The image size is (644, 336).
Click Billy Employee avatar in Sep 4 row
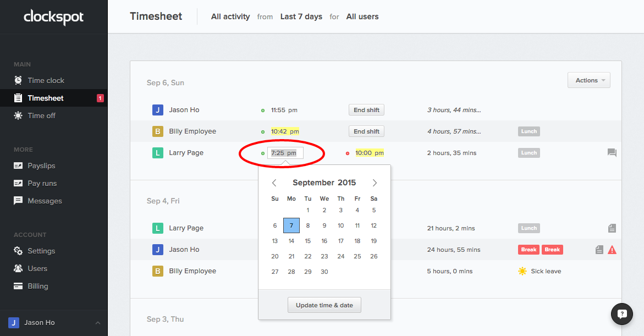158,271
